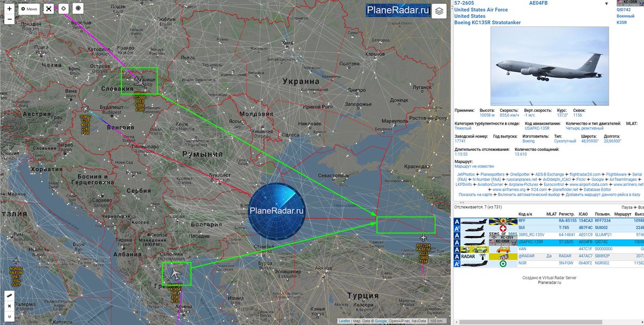Click the PlaneRadar.ru logo at top
The width and height of the screenshot is (644, 325).
point(398,10)
